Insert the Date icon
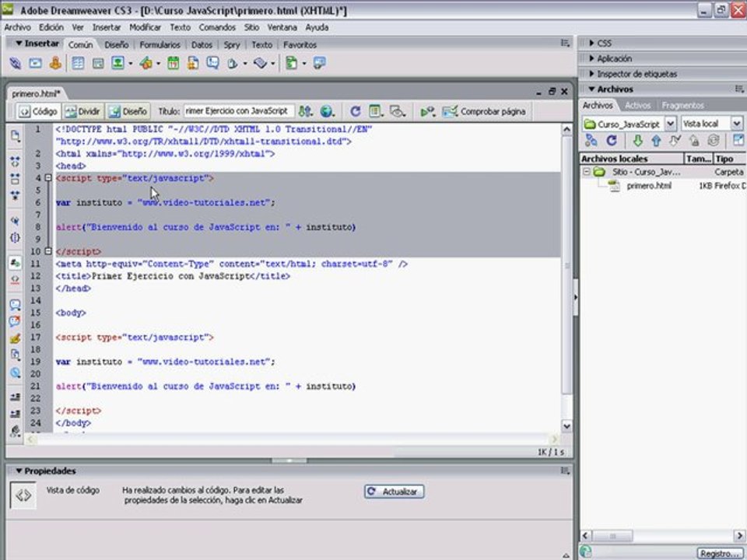The height and width of the screenshot is (560, 747). (x=173, y=63)
